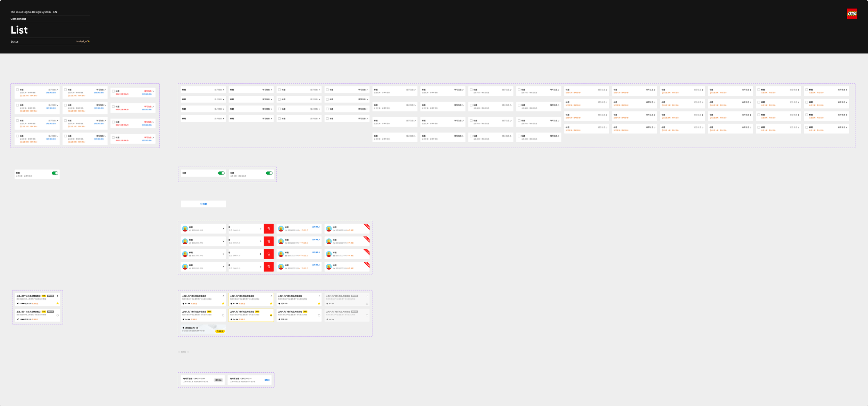The width and height of the screenshot is (868, 406).
Task: Click the outlined star on greyed-out store card
Action: point(367,304)
